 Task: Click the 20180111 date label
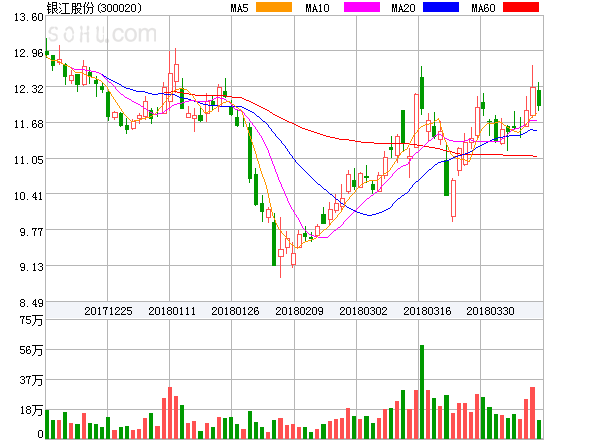pyautogui.click(x=172, y=311)
